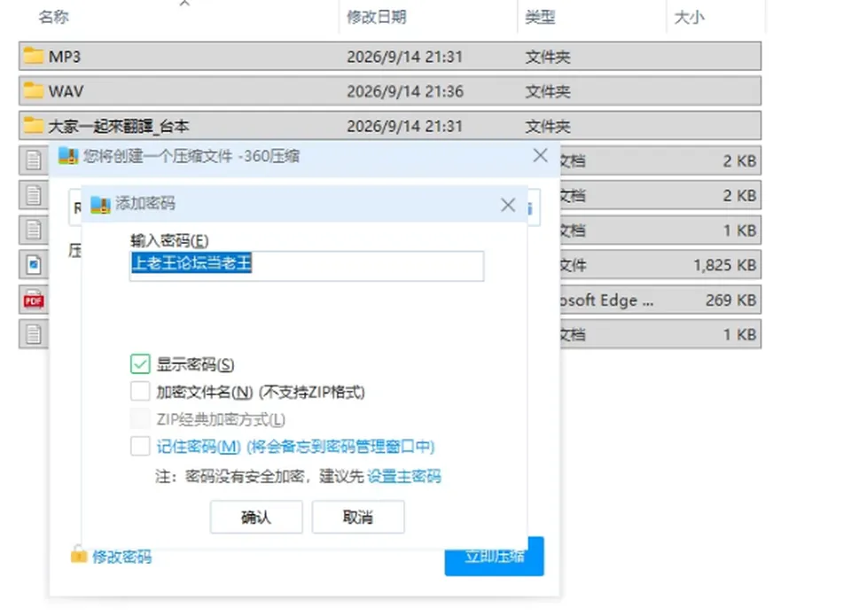This screenshot has height=616, width=851.
Task: Close the 添加密码 dialog
Action: coord(508,205)
